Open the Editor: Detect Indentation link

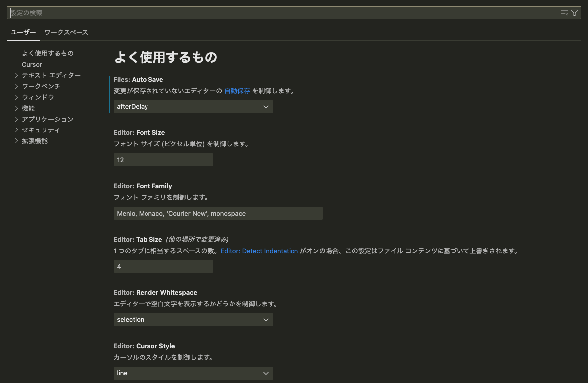click(259, 251)
